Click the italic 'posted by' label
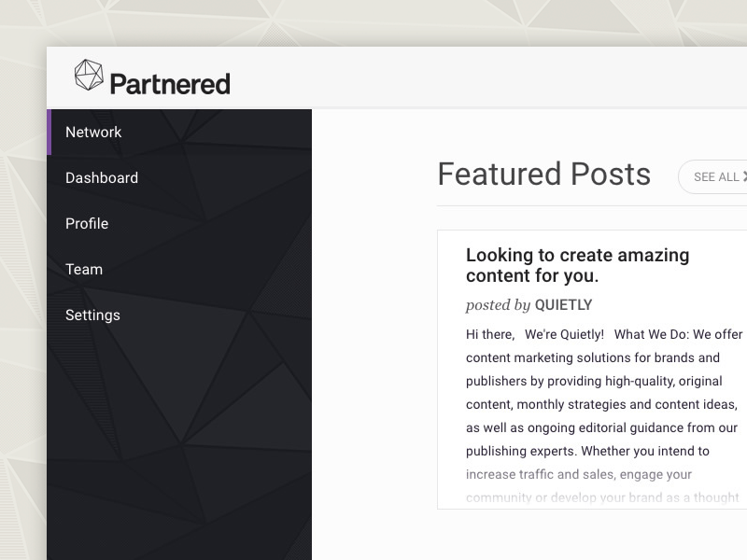Image resolution: width=747 pixels, height=560 pixels. pyautogui.click(x=498, y=305)
